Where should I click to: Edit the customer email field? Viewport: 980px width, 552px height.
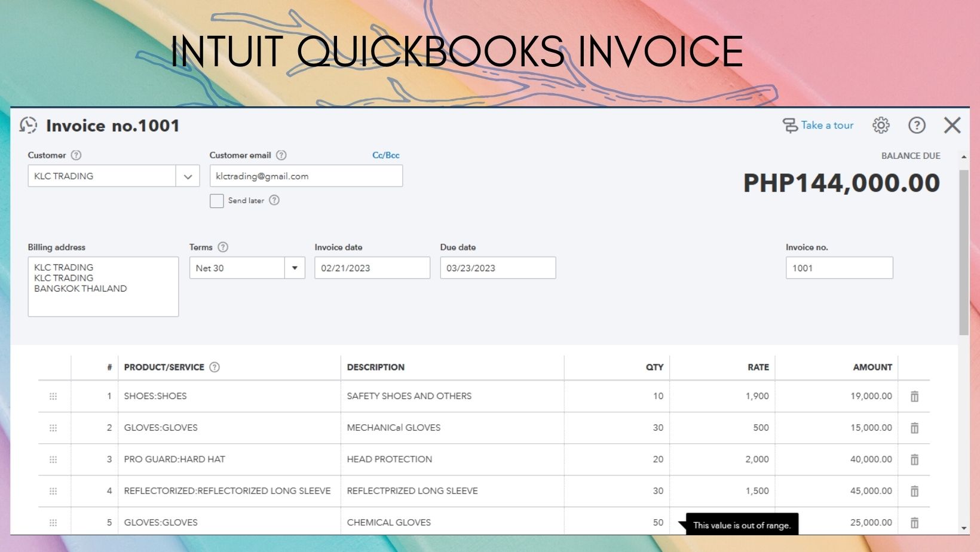coord(306,176)
